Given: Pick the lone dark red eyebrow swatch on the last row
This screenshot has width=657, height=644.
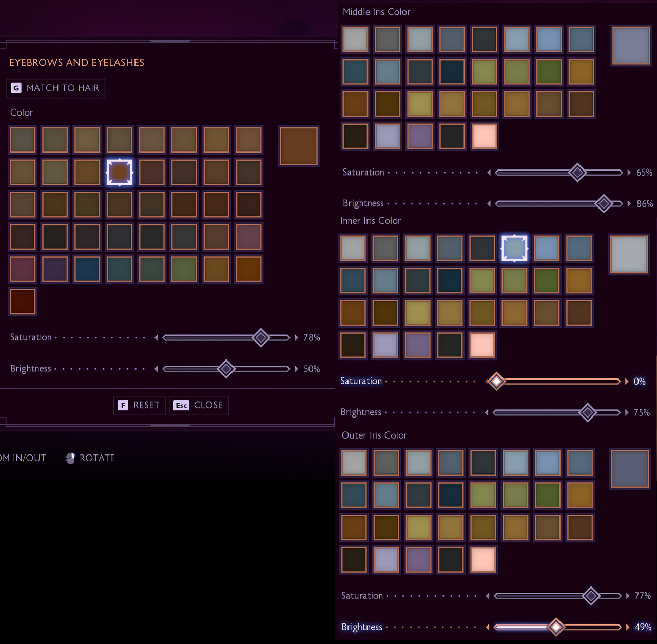Looking at the screenshot, I should coord(23,301).
